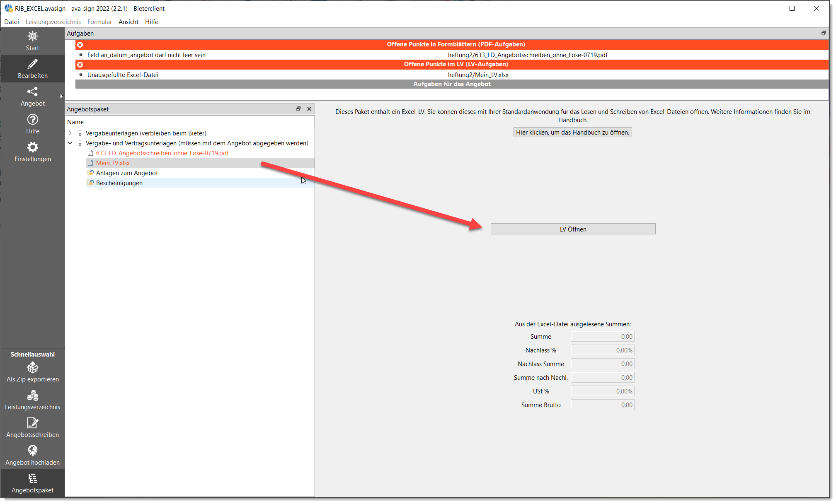Select the Bearbeiten pencil icon
The width and height of the screenshot is (836, 504).
click(x=32, y=64)
